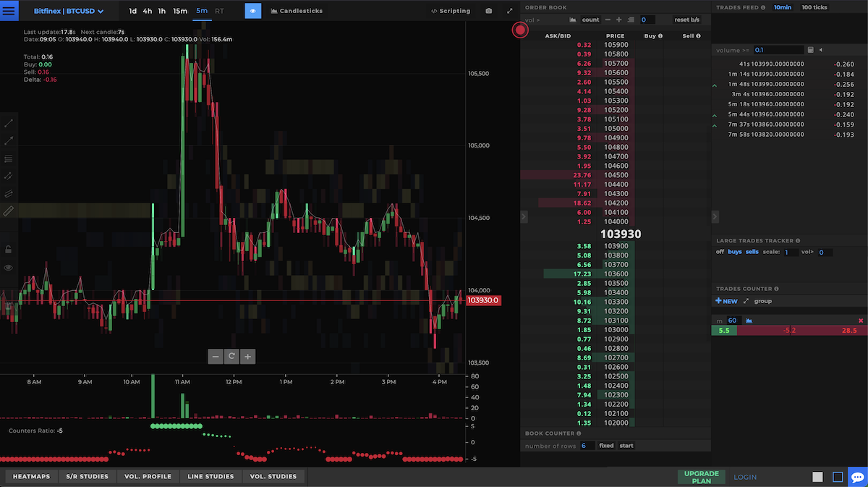Collapse panel using left chevron arrow
The image size is (868, 487).
(524, 216)
